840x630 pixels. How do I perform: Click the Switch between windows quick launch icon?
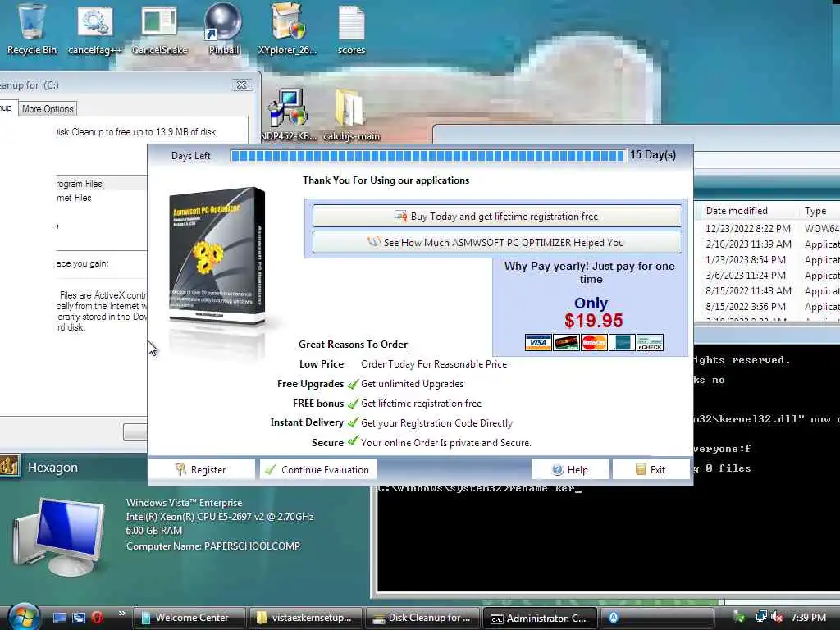click(x=79, y=618)
